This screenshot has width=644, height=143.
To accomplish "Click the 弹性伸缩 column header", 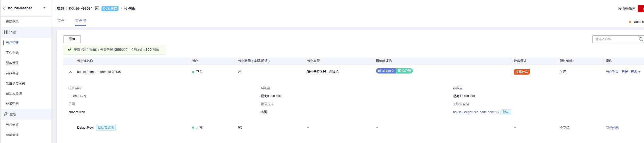I will pos(566,61).
